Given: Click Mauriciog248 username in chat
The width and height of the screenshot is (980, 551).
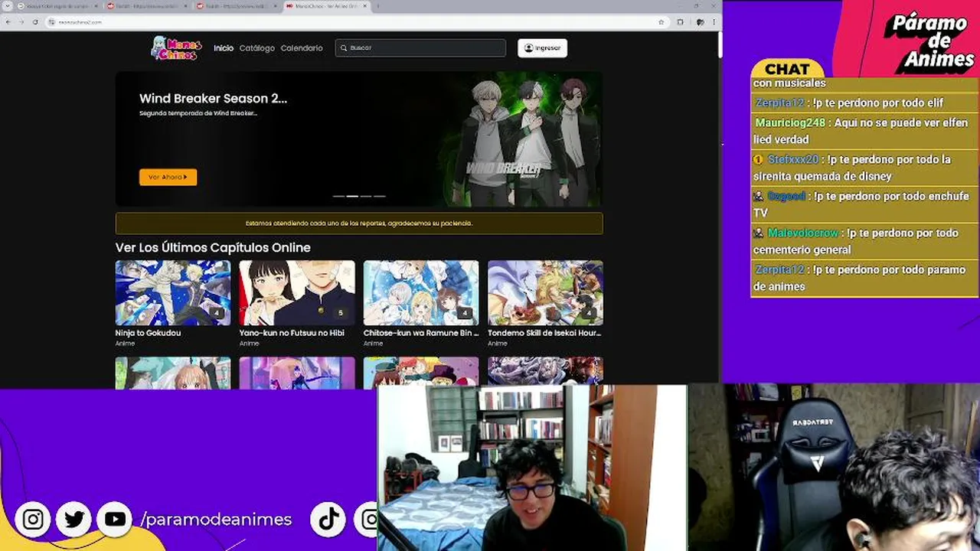Looking at the screenshot, I should [x=790, y=122].
